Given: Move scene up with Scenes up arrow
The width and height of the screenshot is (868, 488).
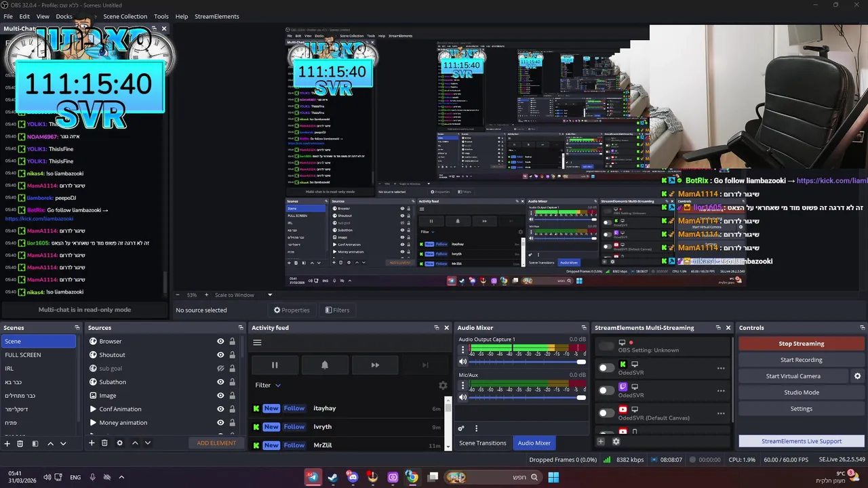Looking at the screenshot, I should pyautogui.click(x=50, y=443).
